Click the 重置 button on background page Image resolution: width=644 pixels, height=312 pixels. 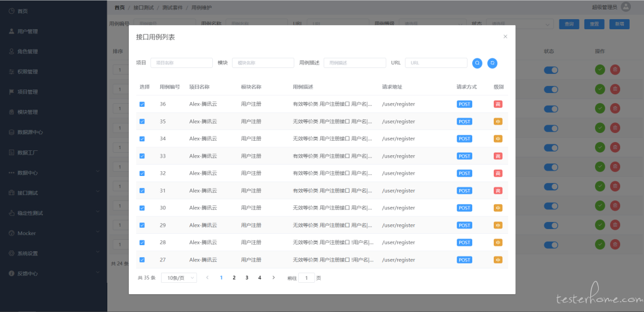coord(595,24)
